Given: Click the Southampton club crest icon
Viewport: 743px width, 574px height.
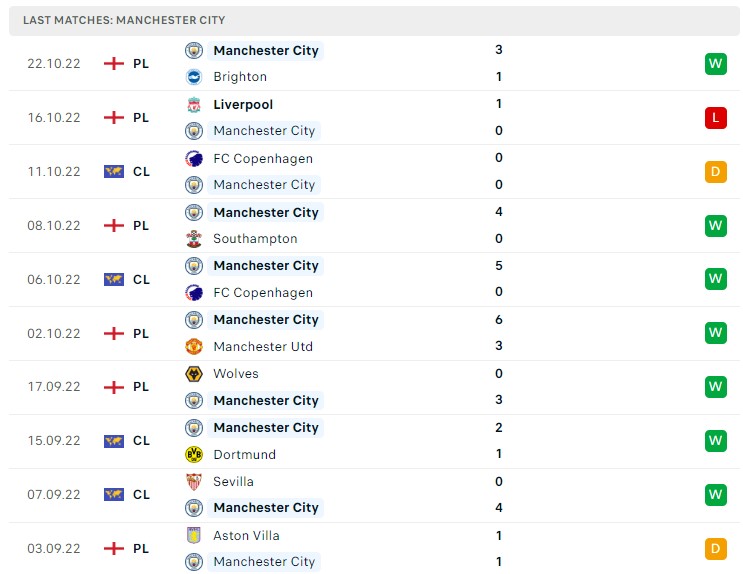Looking at the screenshot, I should pyautogui.click(x=194, y=239).
